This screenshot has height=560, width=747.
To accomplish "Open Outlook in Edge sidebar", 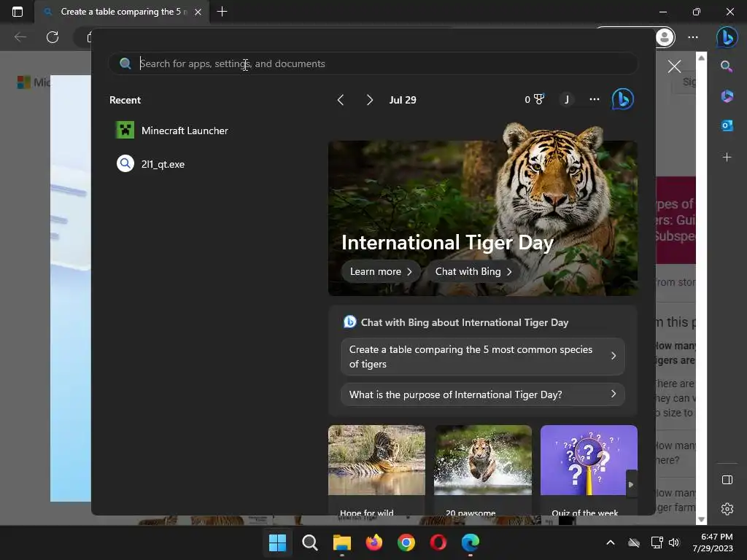I will point(727,125).
